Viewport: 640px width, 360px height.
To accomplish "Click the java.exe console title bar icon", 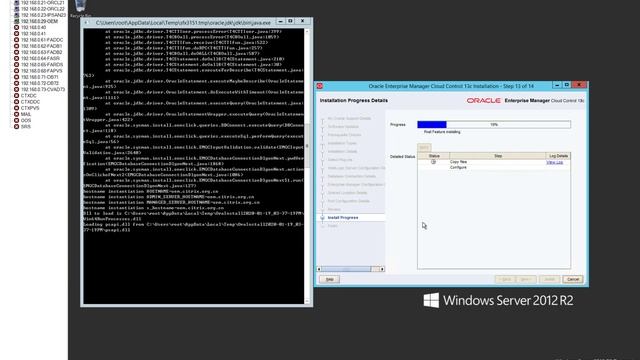I will (x=86, y=22).
